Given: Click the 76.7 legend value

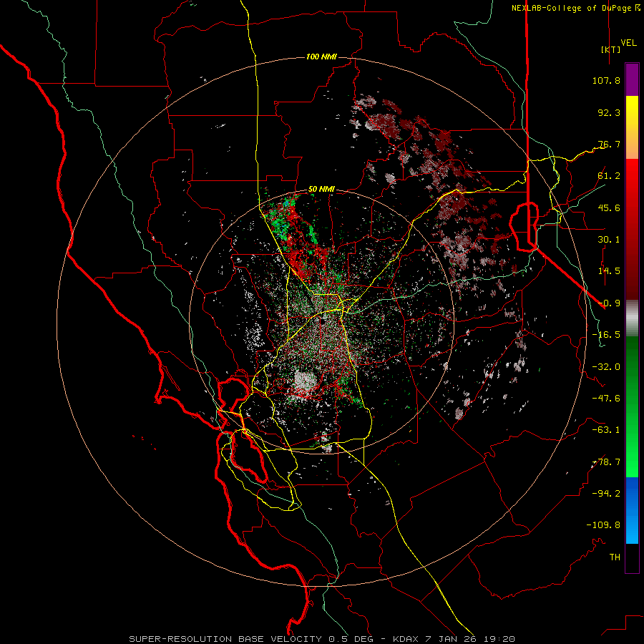Looking at the screenshot, I should 609,144.
